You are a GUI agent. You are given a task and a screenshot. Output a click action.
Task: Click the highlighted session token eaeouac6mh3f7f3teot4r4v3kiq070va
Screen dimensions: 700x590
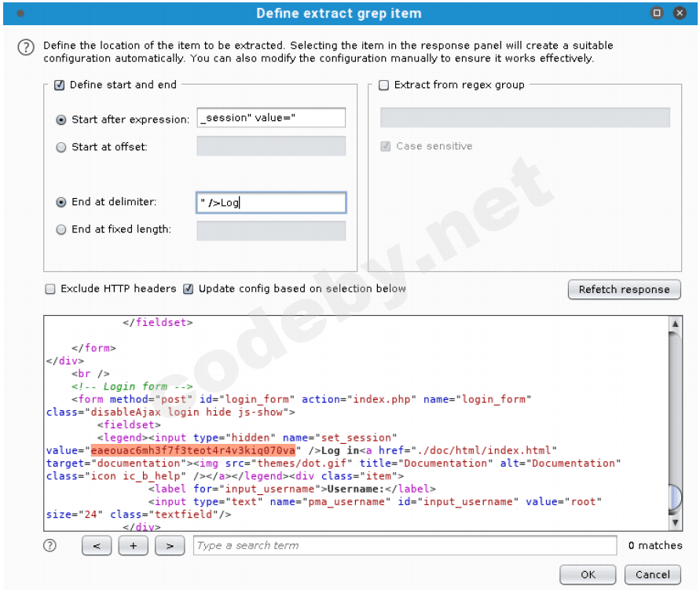tap(192, 450)
